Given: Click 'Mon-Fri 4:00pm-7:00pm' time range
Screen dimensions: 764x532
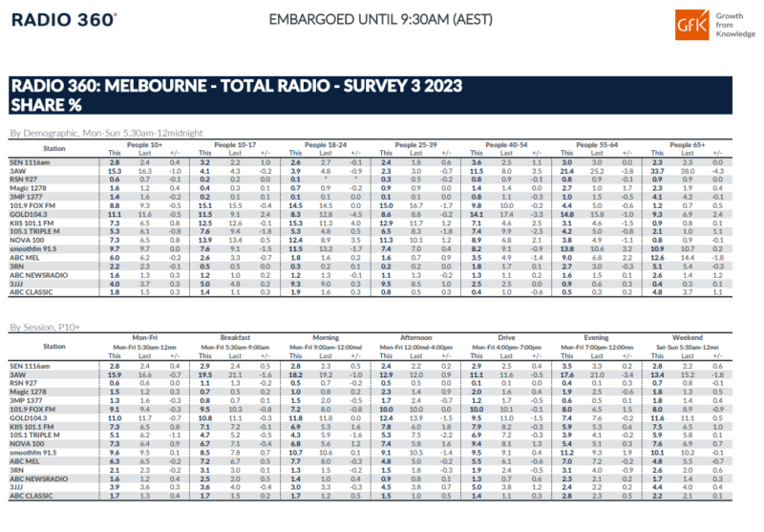Looking at the screenshot, I should [x=506, y=348].
